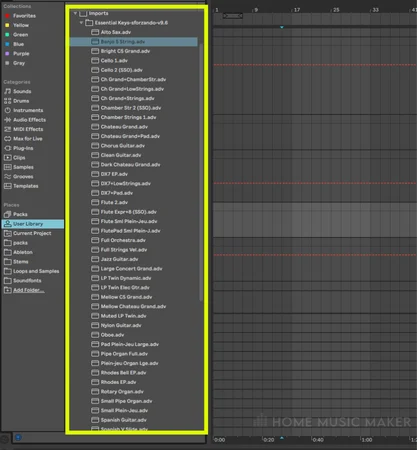Select the Yellow collection swatch
The width and height of the screenshot is (417, 450).
click(7, 25)
